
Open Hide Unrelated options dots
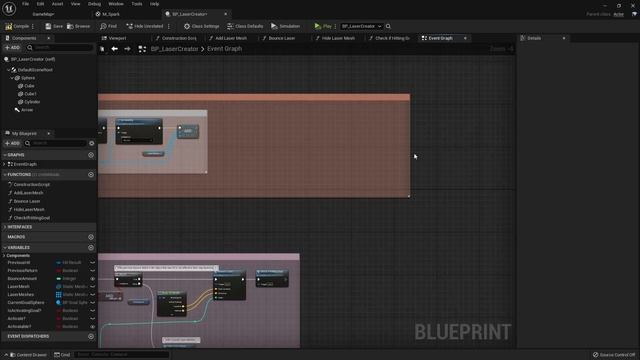(169, 26)
